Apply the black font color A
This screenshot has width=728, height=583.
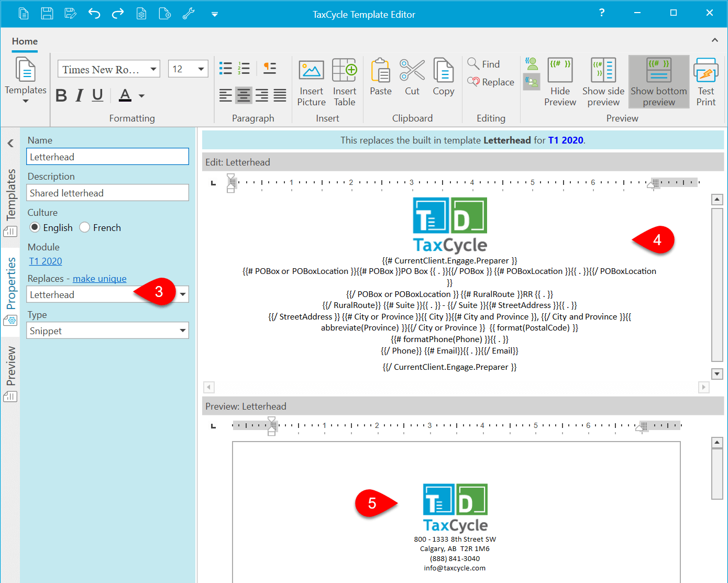(125, 95)
